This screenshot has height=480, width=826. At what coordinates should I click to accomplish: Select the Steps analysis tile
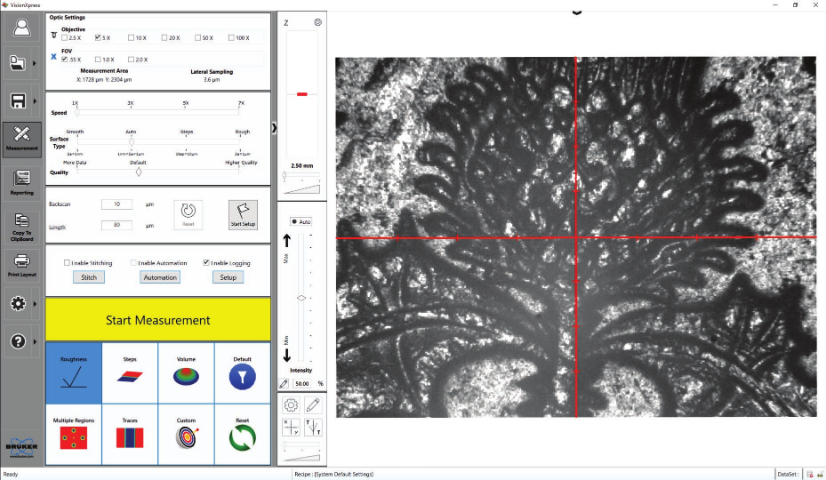tap(130, 371)
